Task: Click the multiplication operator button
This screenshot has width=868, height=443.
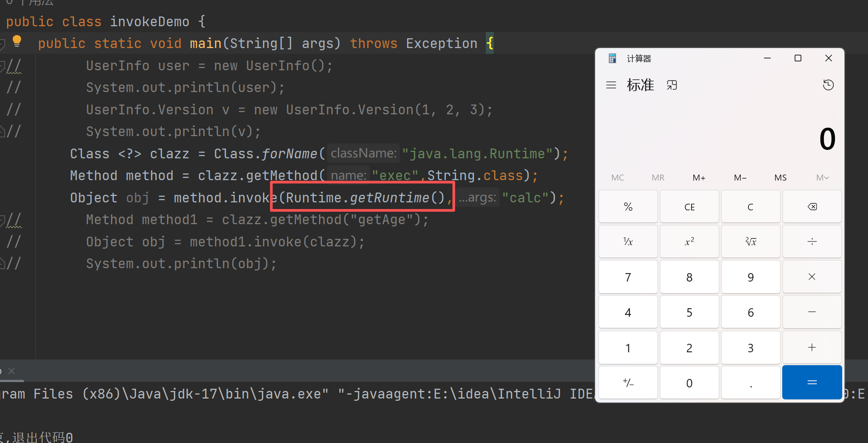Action: coord(812,277)
